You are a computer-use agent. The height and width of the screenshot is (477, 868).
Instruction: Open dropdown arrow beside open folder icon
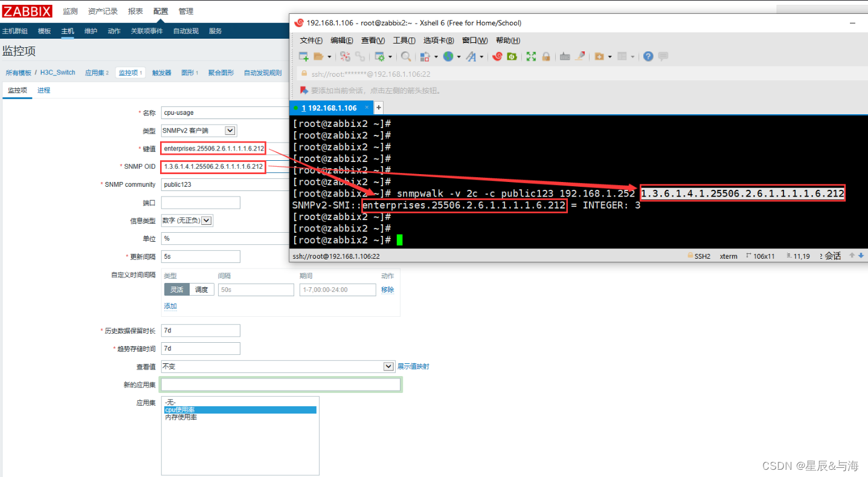pyautogui.click(x=329, y=57)
